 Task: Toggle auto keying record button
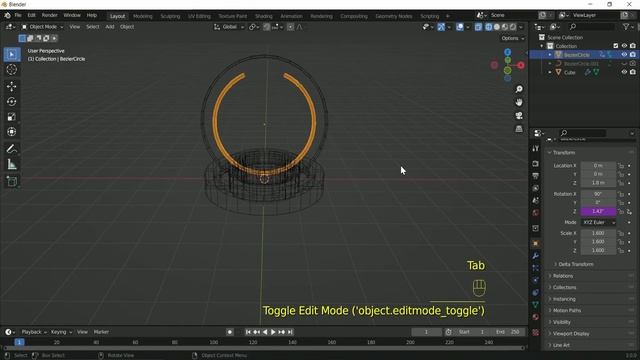coord(230,332)
